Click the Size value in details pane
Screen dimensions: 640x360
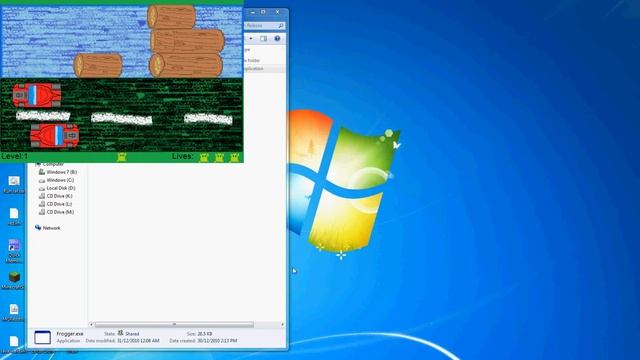pos(205,333)
